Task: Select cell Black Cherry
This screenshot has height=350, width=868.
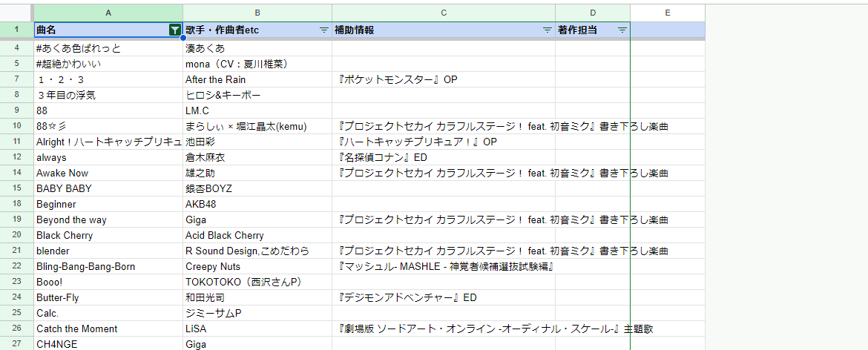Action: tap(108, 235)
